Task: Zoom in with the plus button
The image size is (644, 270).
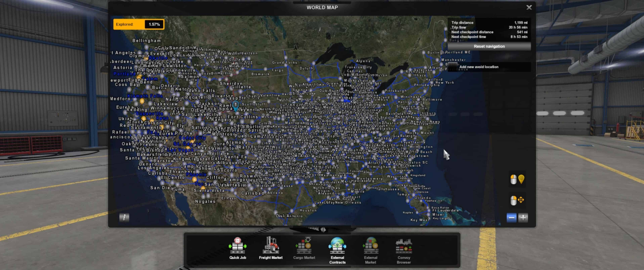Action: pos(523,218)
